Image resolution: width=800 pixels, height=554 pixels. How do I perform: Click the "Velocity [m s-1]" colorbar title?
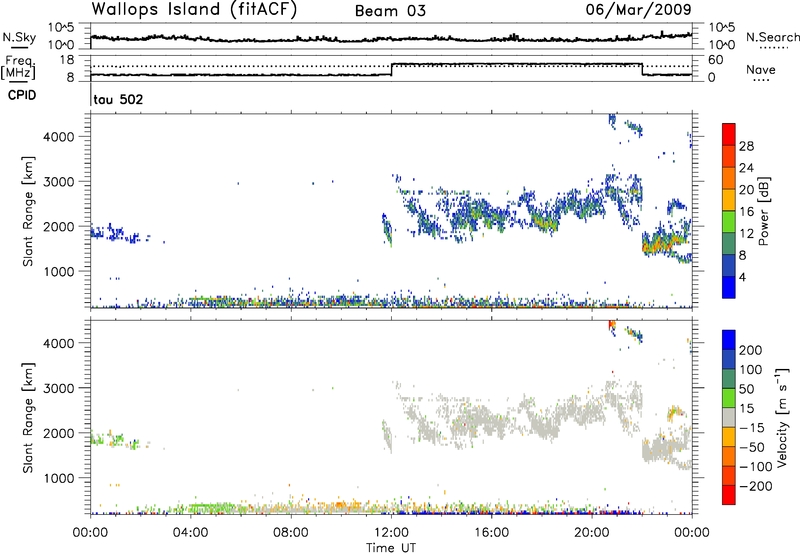point(782,417)
